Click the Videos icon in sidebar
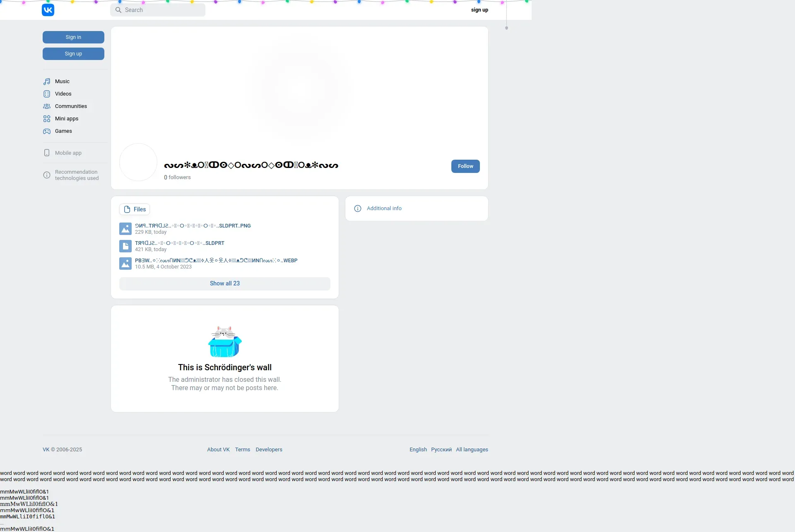Screen dimensions: 795x532 point(47,94)
